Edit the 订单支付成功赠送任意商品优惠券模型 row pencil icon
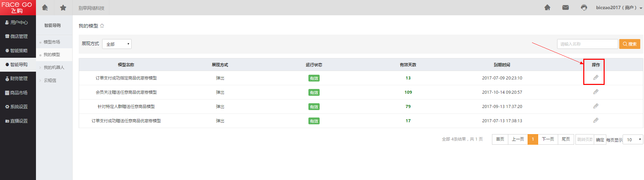644x180 pixels. pos(596,121)
